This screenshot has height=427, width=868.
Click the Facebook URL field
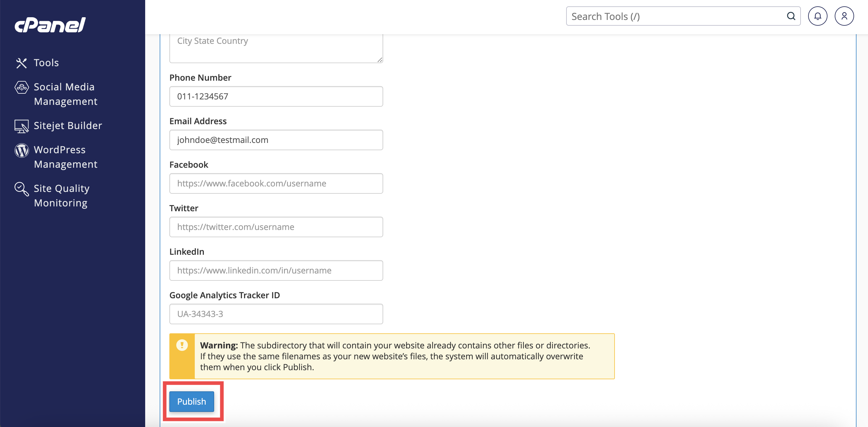pos(276,183)
